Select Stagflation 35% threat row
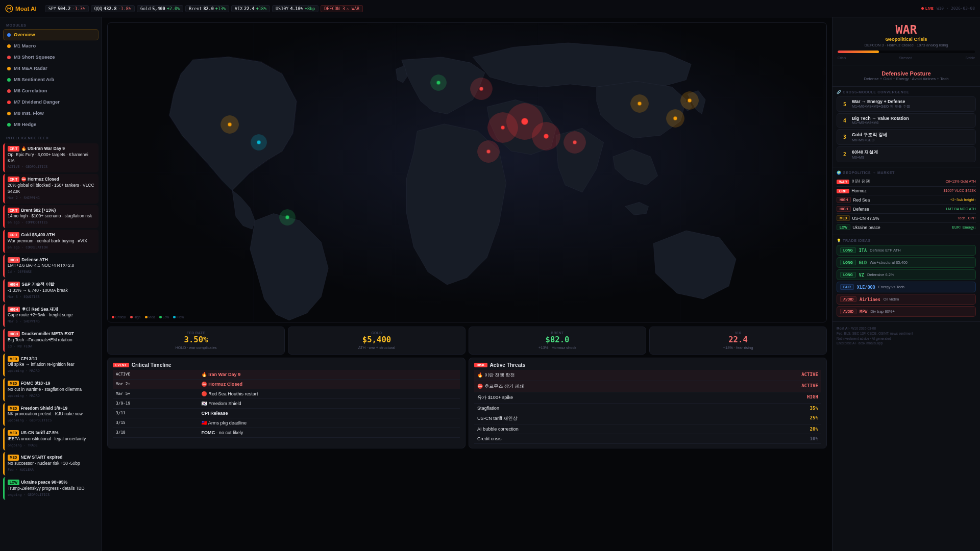The width and height of the screenshot is (980, 551). point(648,408)
